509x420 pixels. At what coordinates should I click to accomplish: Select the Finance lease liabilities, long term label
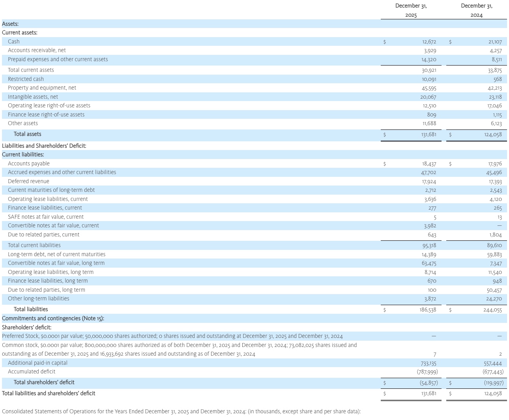(x=47, y=281)
